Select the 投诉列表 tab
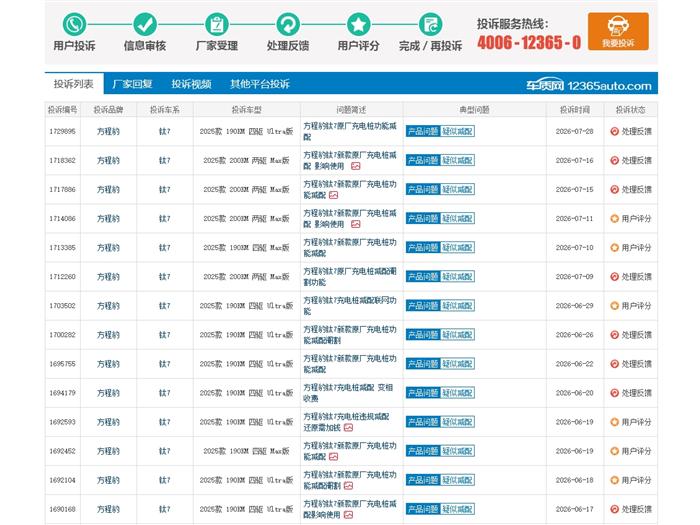 click(x=74, y=83)
